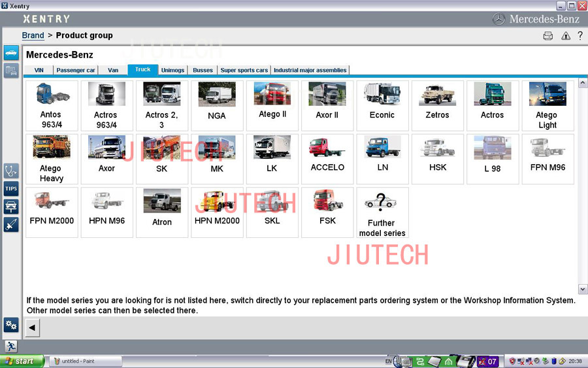Switch to the Passenger car tab
This screenshot has height=368, width=588.
[76, 70]
